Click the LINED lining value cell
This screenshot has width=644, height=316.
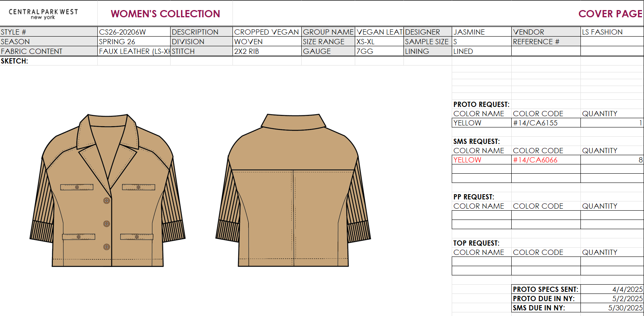481,51
